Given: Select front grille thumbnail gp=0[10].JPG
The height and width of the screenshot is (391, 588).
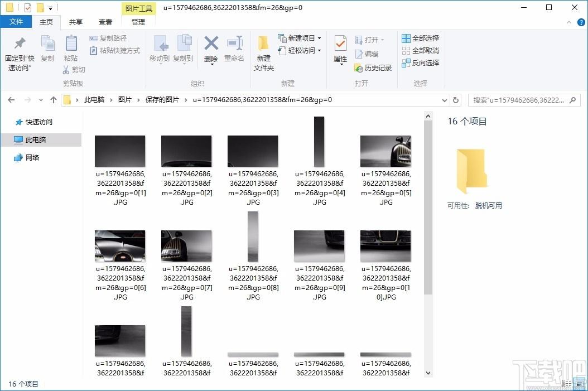Looking at the screenshot, I should coord(385,246).
